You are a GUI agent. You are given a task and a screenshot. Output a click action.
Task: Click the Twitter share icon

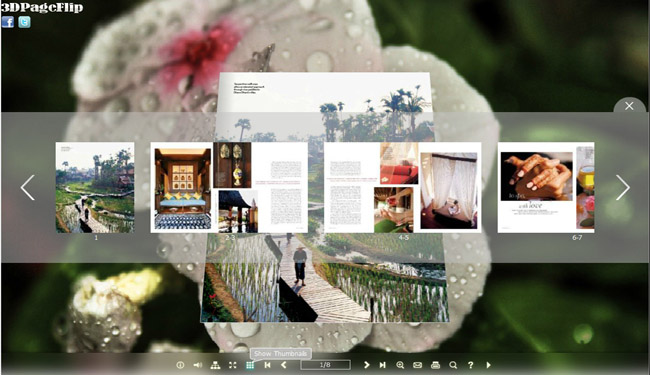click(24, 22)
